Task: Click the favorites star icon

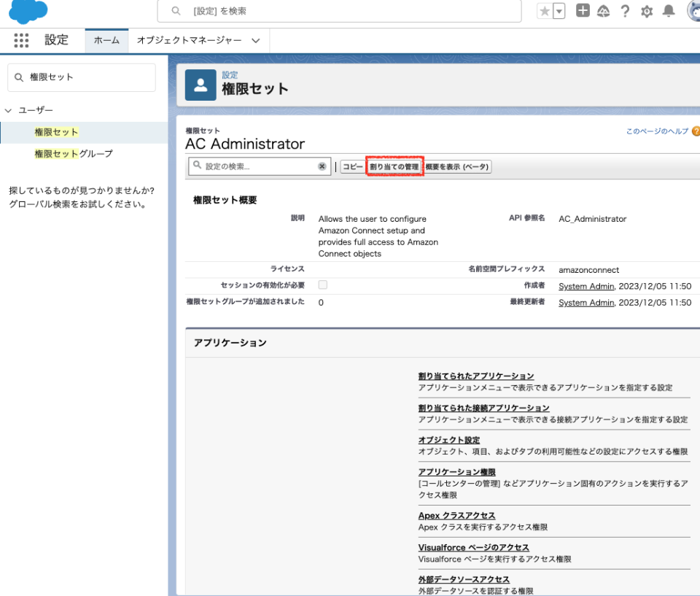Action: (x=544, y=11)
